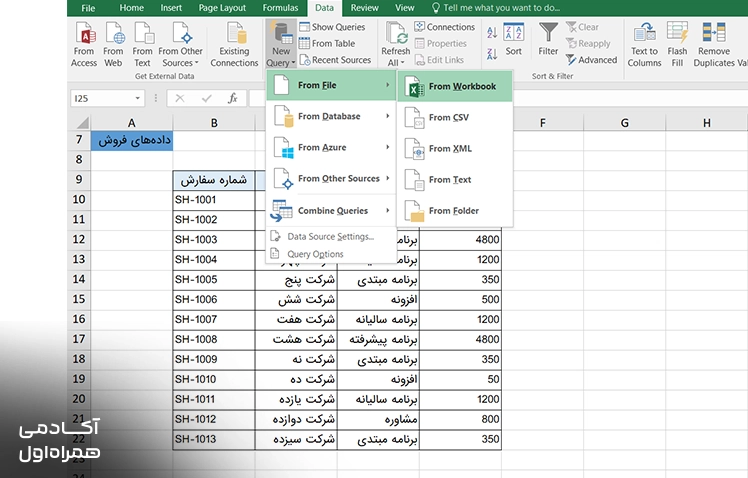The image size is (748, 478).
Task: Click the From Access icon
Action: [84, 45]
